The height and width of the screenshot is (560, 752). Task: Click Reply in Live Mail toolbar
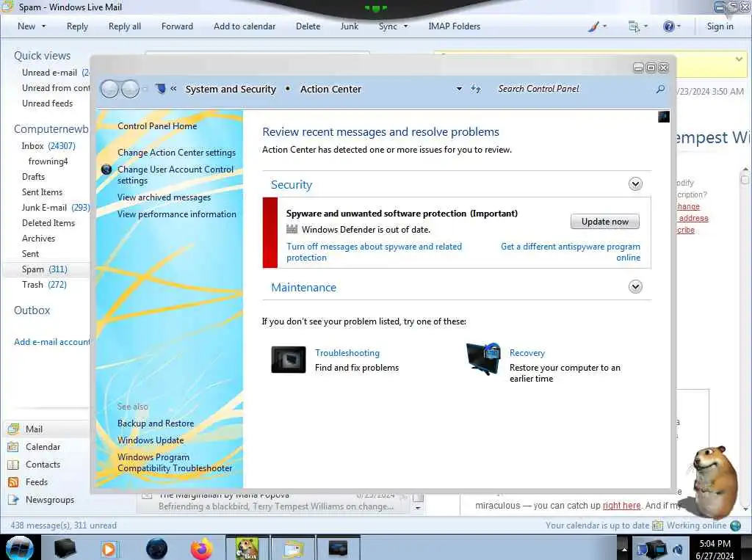pos(77,26)
